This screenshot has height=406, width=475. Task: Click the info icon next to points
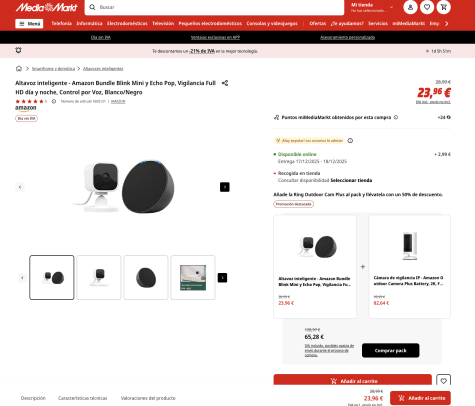pyautogui.click(x=396, y=117)
